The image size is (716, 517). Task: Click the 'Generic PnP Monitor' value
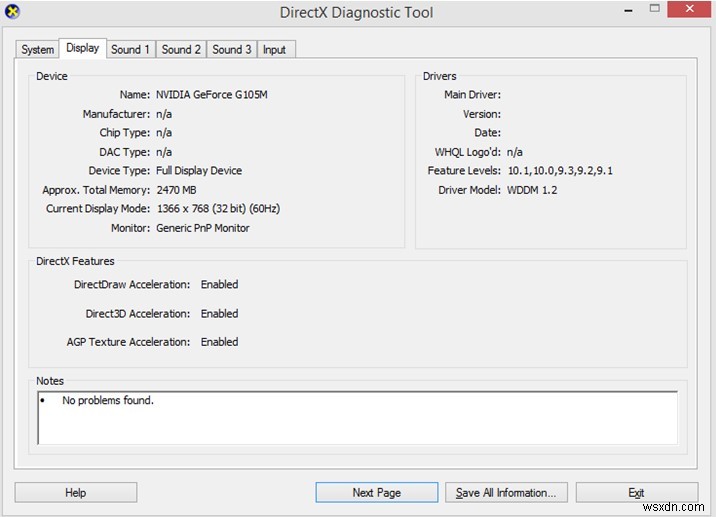(x=203, y=228)
